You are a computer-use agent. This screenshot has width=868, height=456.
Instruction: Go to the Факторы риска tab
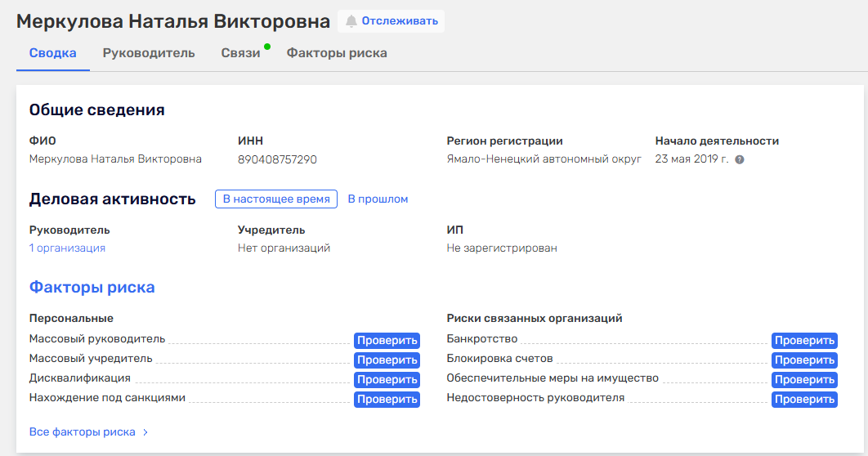337,53
